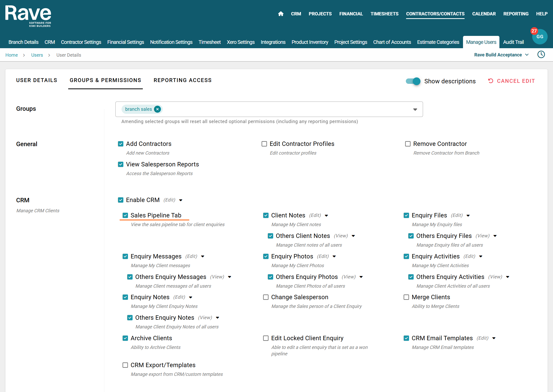Open Others Client Notes permission dropdown

pyautogui.click(x=353, y=236)
